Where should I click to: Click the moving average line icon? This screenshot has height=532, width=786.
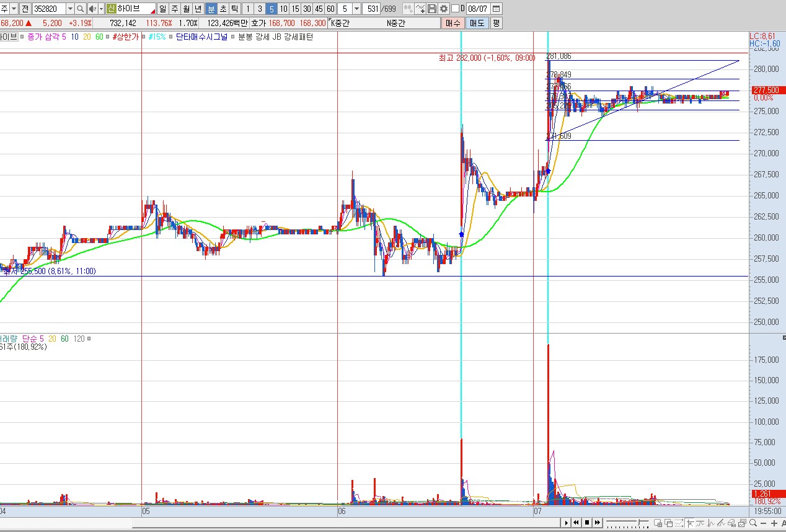pos(700,523)
